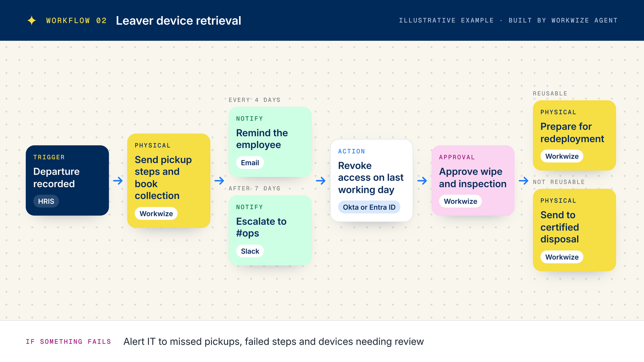
Task: Click the Slack tag
Action: coord(250,251)
